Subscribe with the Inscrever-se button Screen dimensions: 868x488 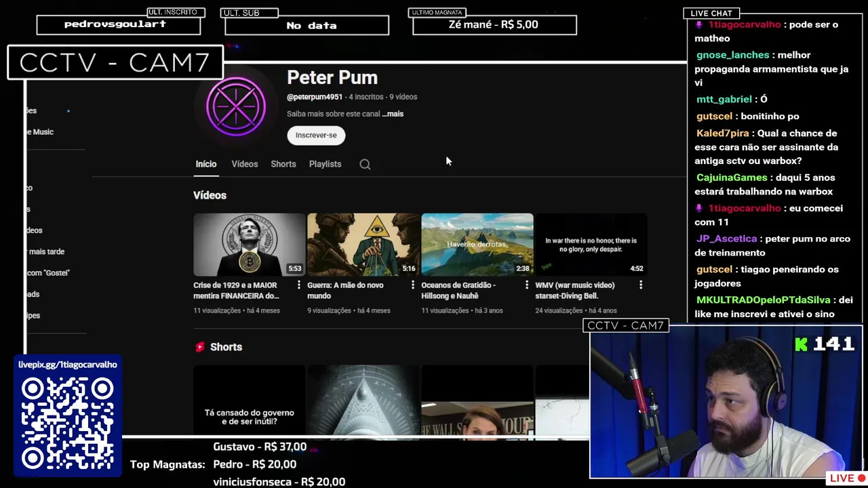[316, 135]
